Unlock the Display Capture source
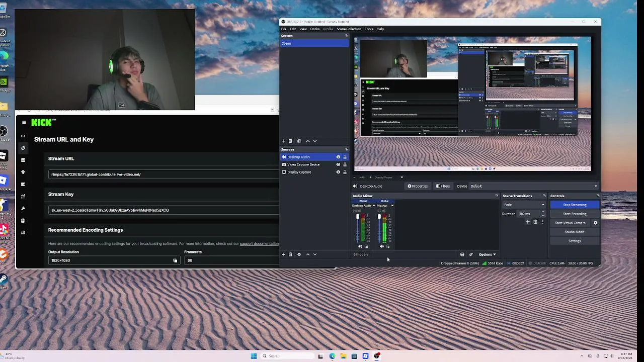 click(345, 172)
